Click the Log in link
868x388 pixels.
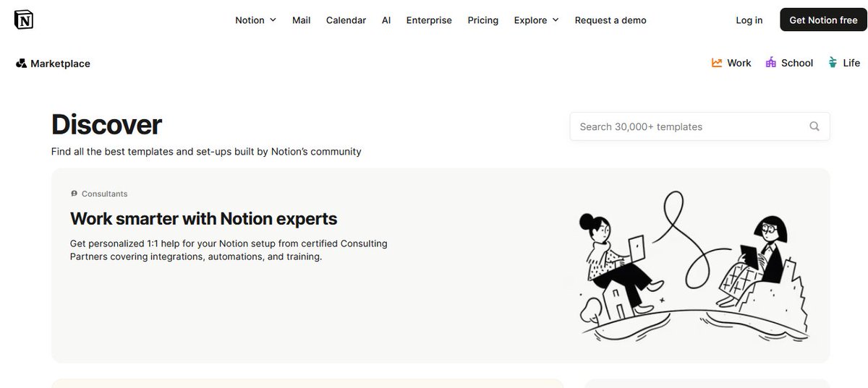tap(749, 20)
